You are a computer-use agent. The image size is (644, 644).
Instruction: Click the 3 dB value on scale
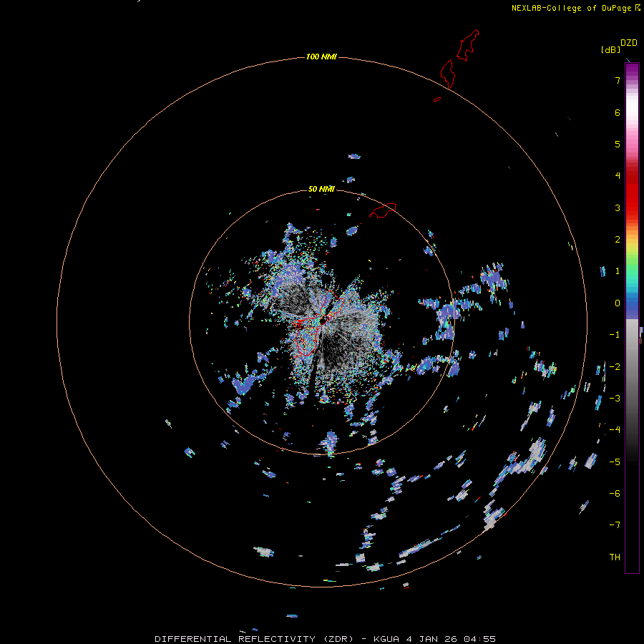click(618, 208)
